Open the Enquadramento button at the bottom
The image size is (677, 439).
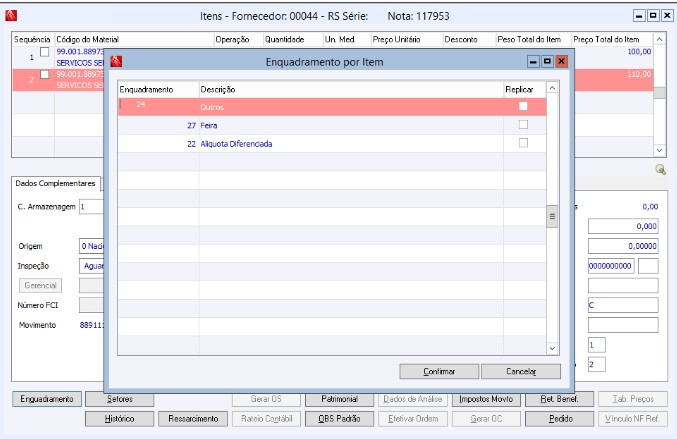47,399
